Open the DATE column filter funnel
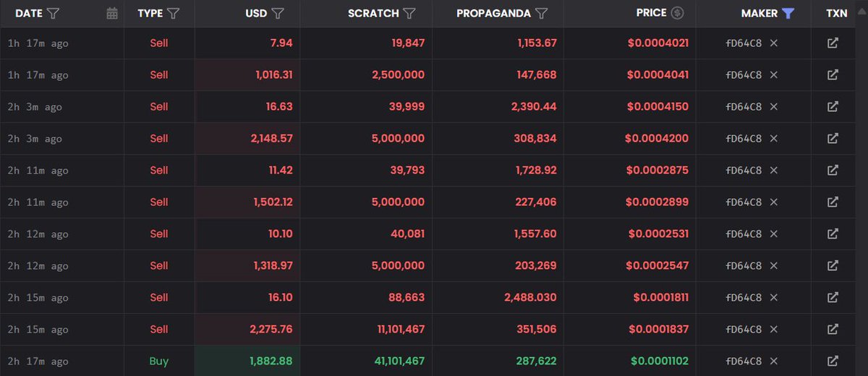Viewport: 868px width, 376px height. [x=53, y=13]
